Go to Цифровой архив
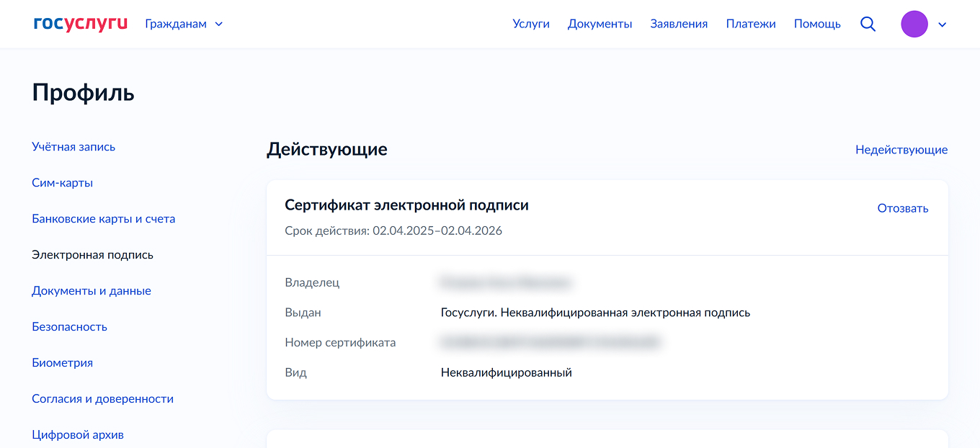The width and height of the screenshot is (980, 448). [x=77, y=434]
